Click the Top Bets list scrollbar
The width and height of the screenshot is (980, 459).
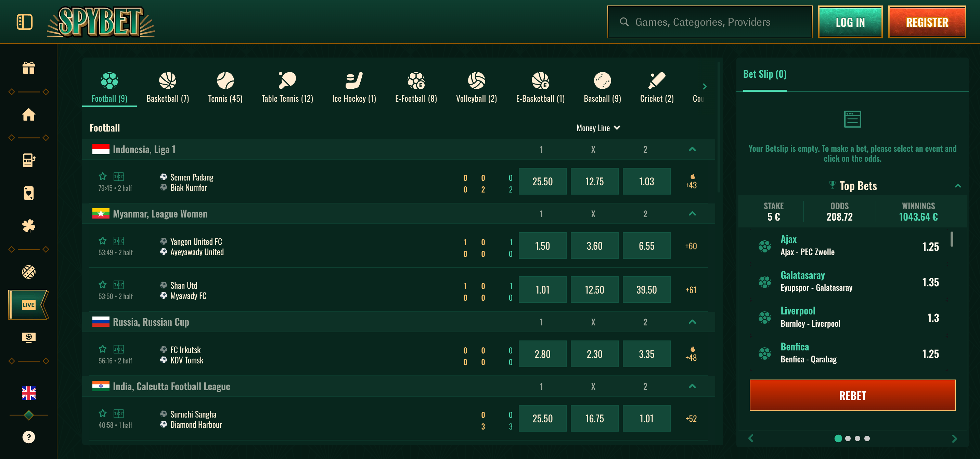click(952, 239)
